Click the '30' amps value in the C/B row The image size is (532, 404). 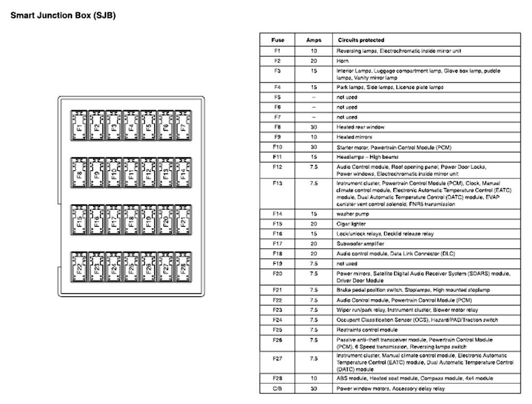[314, 389]
